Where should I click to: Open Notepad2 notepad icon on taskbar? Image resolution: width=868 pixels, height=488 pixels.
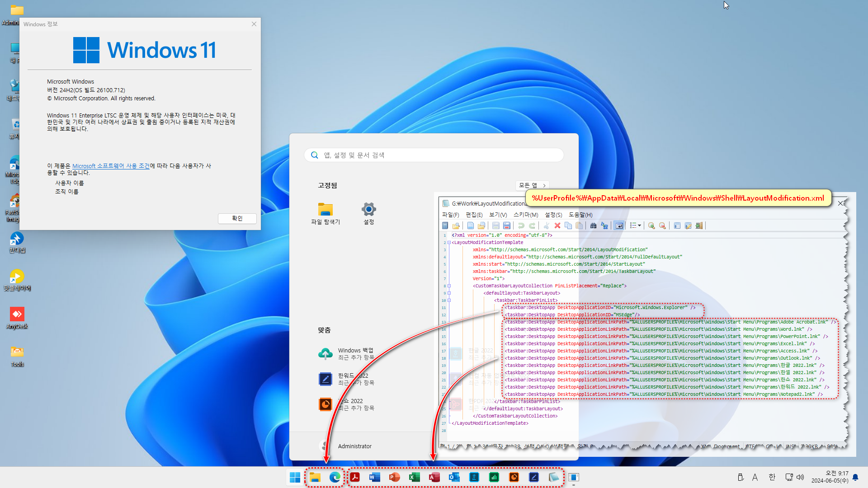554,477
